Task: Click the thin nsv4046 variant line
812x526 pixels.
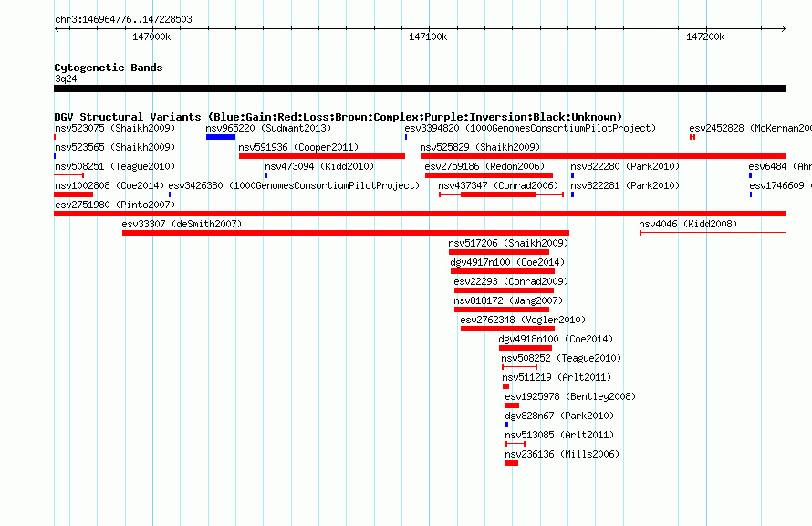Action: click(713, 233)
